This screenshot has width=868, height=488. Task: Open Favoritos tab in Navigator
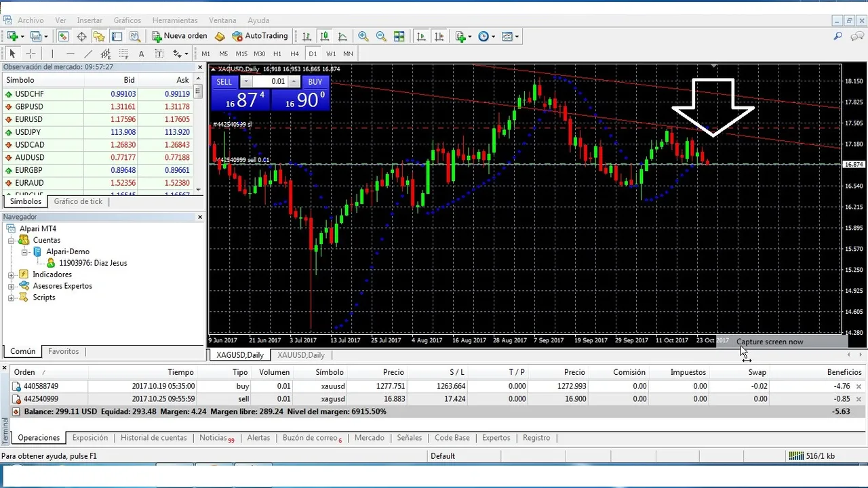coord(63,351)
